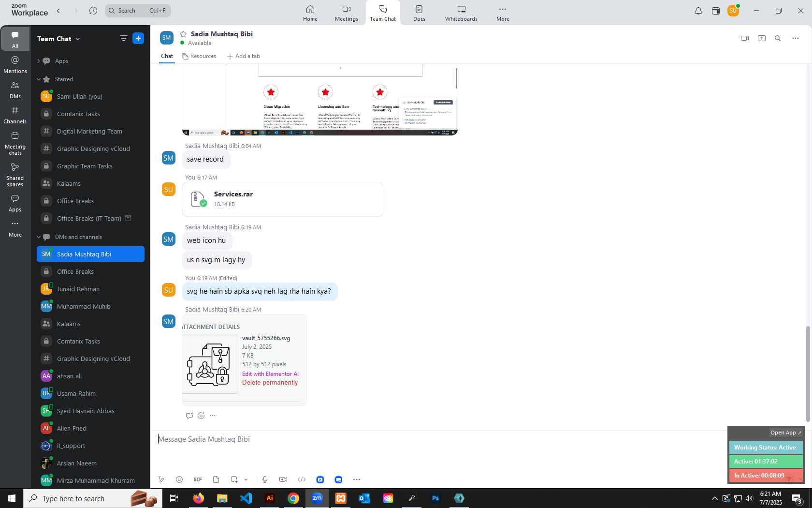Open Muhammad Muhib chat
The height and width of the screenshot is (508, 812).
[x=90, y=306]
